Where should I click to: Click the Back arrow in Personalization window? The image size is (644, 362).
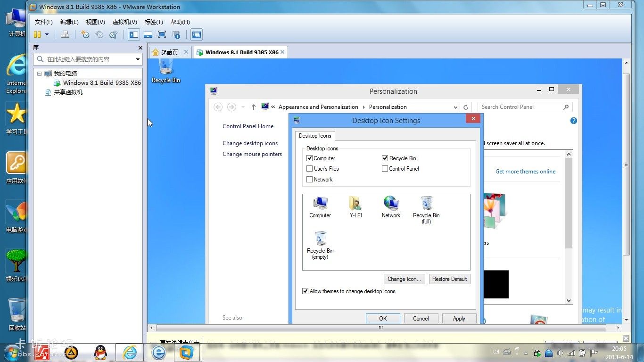(218, 107)
